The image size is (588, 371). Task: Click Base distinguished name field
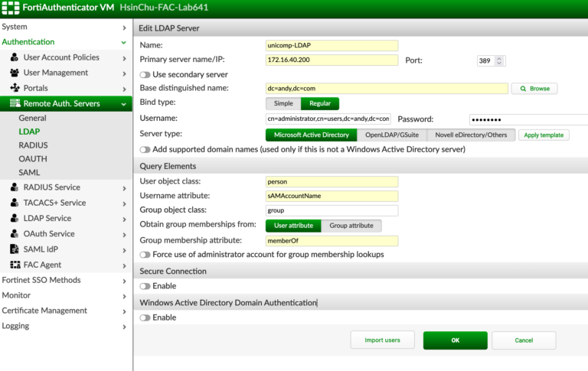(387, 89)
